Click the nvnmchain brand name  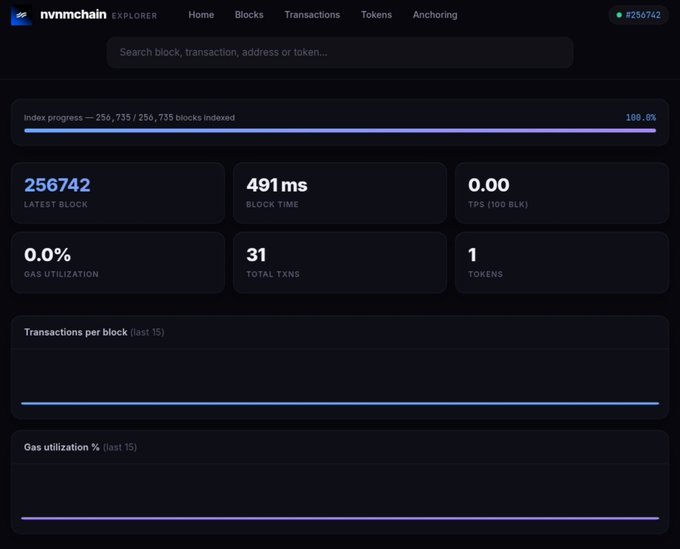(73, 14)
